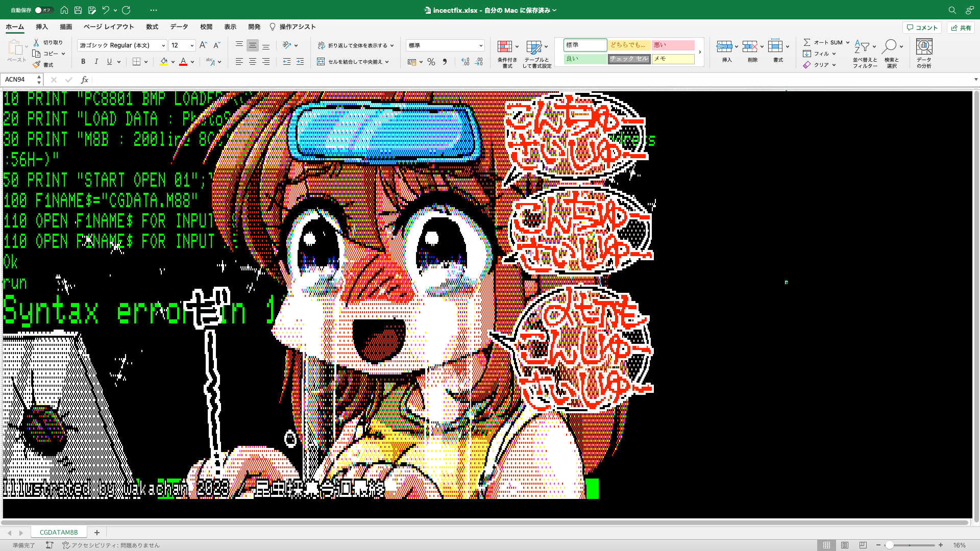The image size is (980, 551).
Task: Click the Comments (コメント) button
Action: pos(922,28)
